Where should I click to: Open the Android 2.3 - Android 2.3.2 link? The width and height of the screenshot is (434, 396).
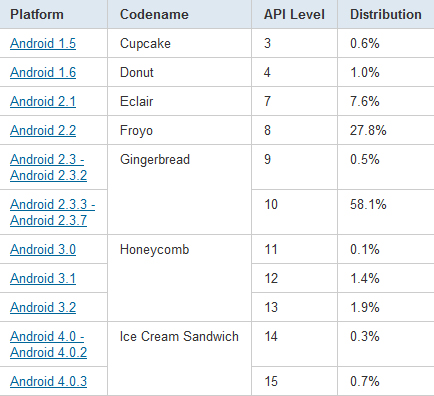click(x=48, y=167)
